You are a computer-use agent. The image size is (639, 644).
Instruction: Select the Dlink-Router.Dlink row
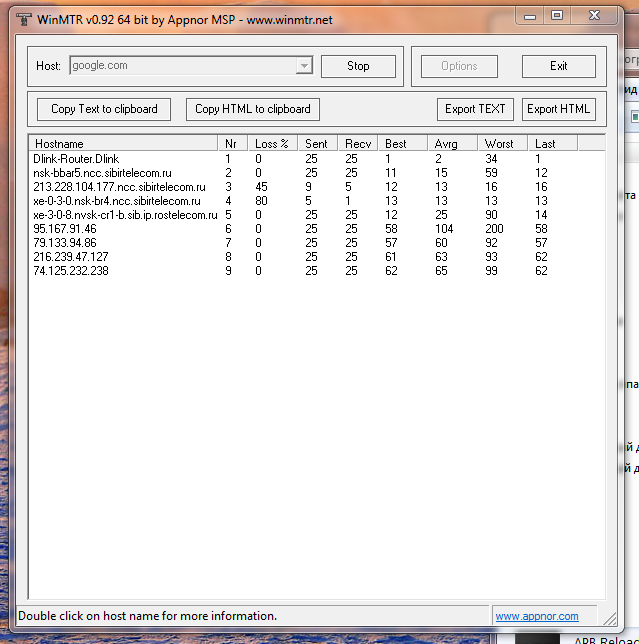(76, 159)
